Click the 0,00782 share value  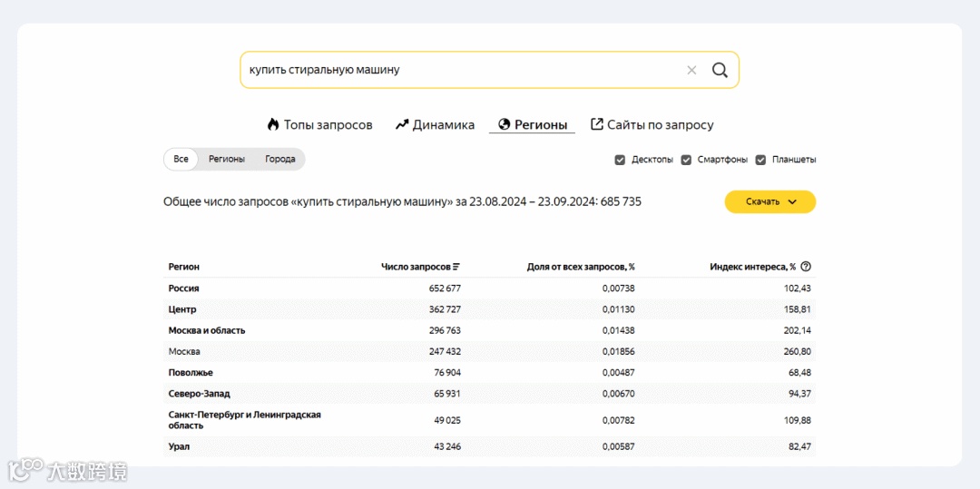point(619,420)
